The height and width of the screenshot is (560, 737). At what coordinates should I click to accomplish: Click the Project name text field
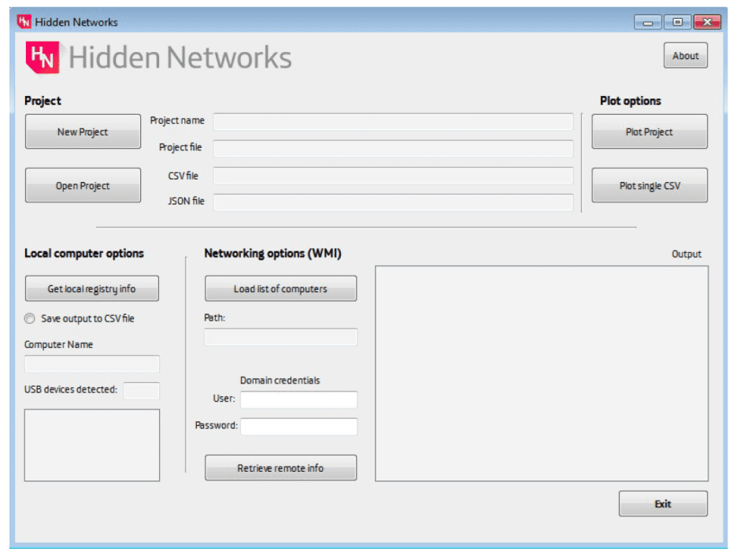pos(393,121)
